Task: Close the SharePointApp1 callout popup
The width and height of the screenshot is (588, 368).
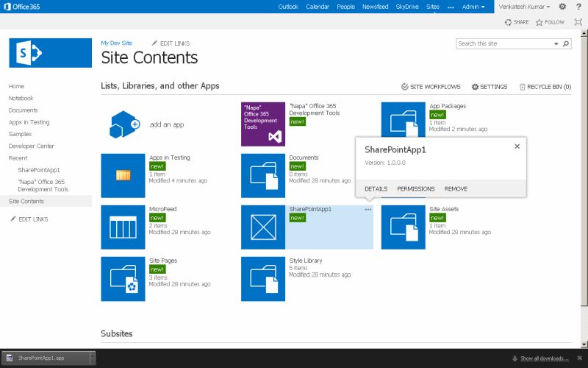Action: point(517,146)
